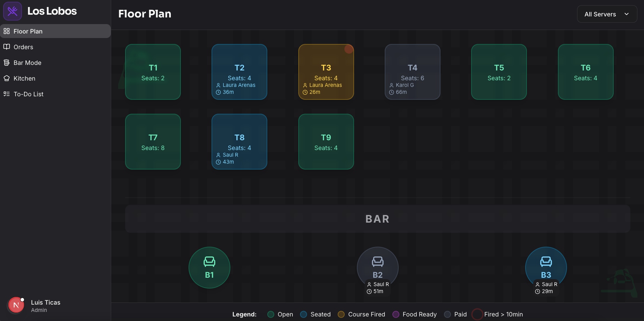Click the Floor Plan grid icon

point(7,31)
